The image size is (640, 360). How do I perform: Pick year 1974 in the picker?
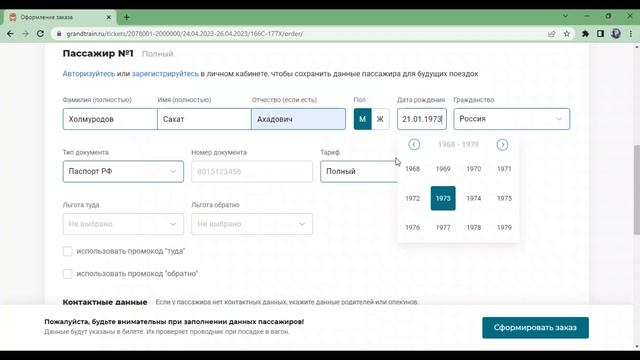point(473,198)
